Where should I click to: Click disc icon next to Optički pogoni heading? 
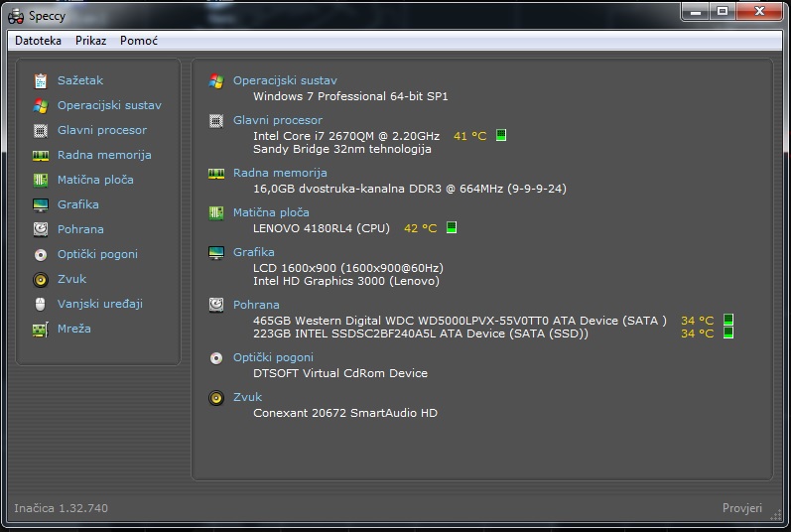click(216, 358)
